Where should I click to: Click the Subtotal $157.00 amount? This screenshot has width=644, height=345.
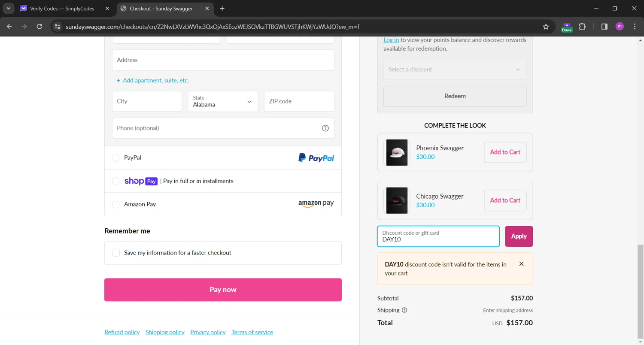click(522, 298)
